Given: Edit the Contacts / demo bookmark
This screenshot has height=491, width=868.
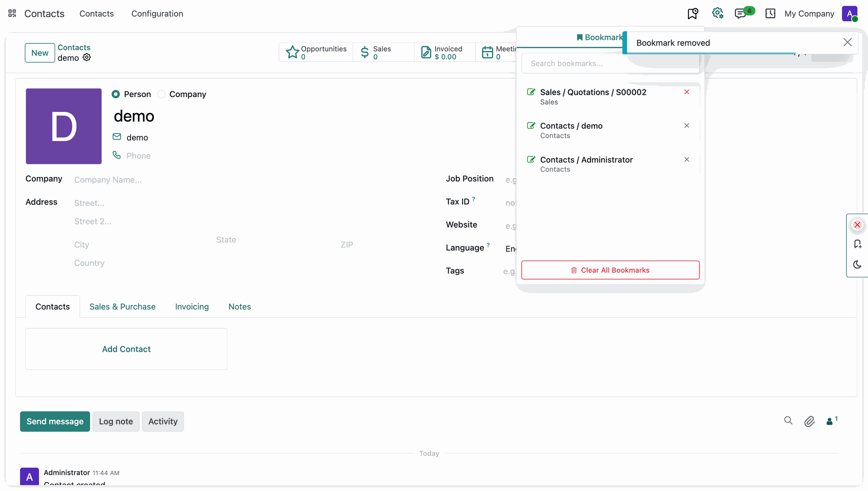Looking at the screenshot, I should 531,126.
